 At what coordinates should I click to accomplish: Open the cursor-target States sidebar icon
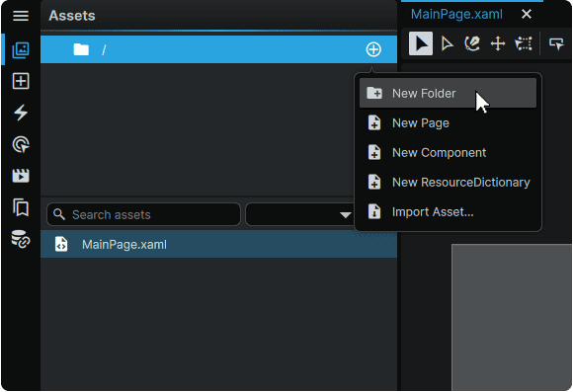(x=21, y=144)
